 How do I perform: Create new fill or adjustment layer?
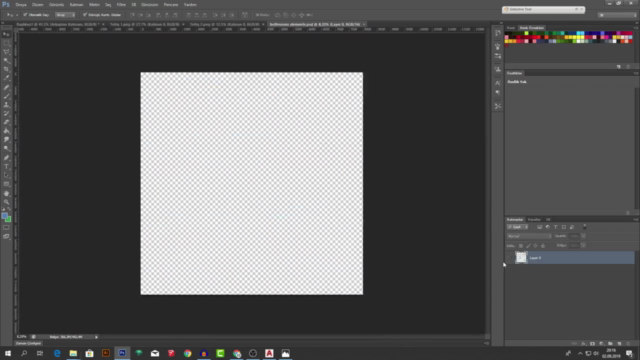coord(601,344)
